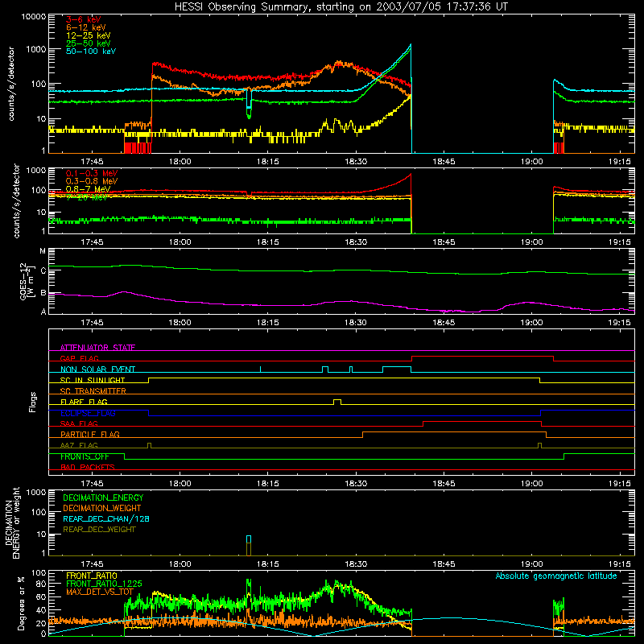Image resolution: width=644 pixels, height=644 pixels.
Task: Click the yellow 12-25 keV legend label
Action: click(x=88, y=35)
